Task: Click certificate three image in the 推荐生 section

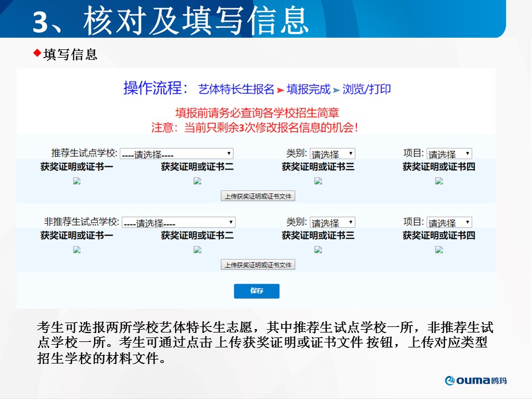Action: (x=318, y=181)
